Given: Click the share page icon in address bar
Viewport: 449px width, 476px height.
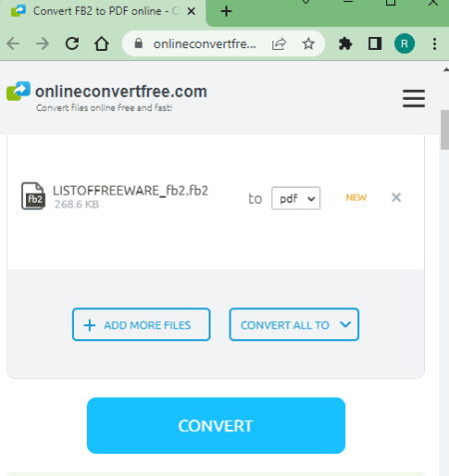Looking at the screenshot, I should click(278, 44).
